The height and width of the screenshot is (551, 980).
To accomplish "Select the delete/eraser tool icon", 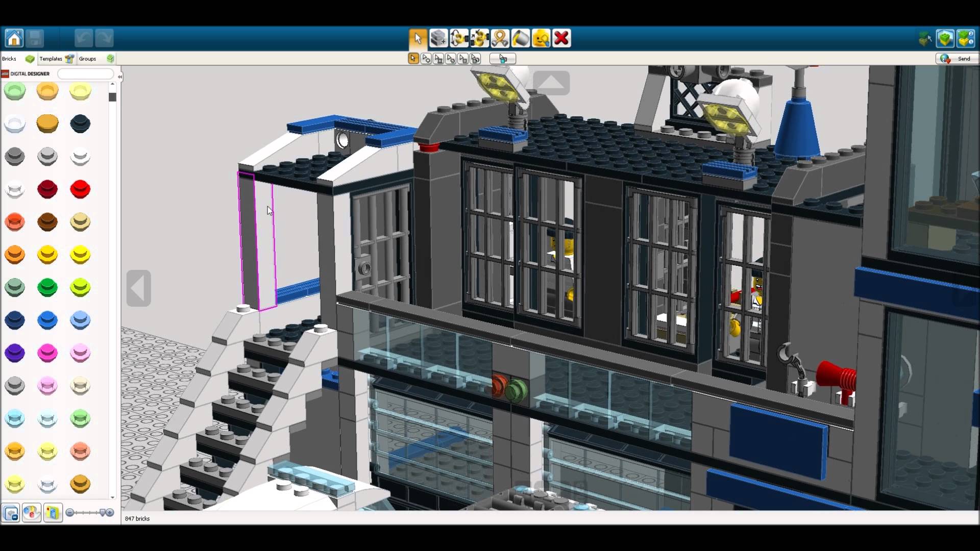I will coord(560,38).
